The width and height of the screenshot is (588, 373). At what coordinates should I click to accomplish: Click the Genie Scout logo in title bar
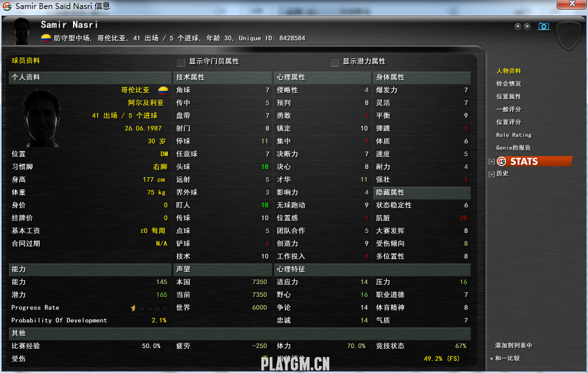tap(7, 6)
